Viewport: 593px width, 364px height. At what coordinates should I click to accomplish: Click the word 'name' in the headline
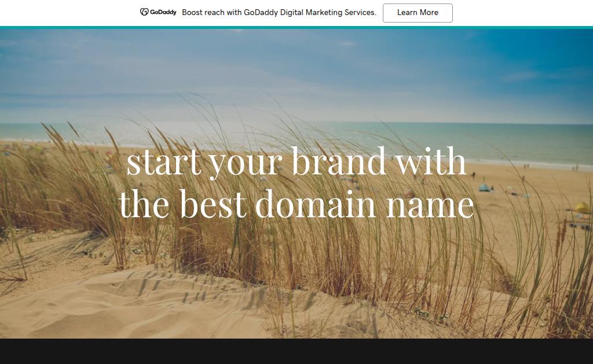[x=430, y=207]
